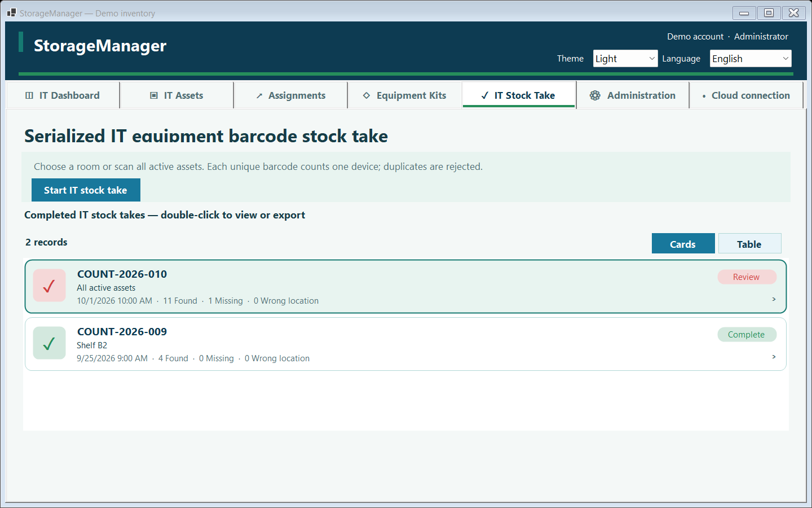Click the IT Dashboard tab icon
The height and width of the screenshot is (508, 812).
pos(29,95)
